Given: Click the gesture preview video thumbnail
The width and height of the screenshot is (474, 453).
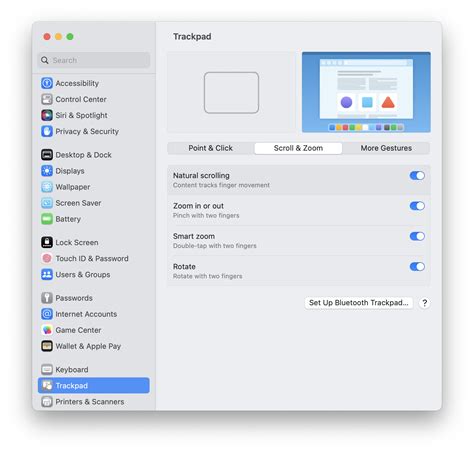Looking at the screenshot, I should tap(366, 92).
